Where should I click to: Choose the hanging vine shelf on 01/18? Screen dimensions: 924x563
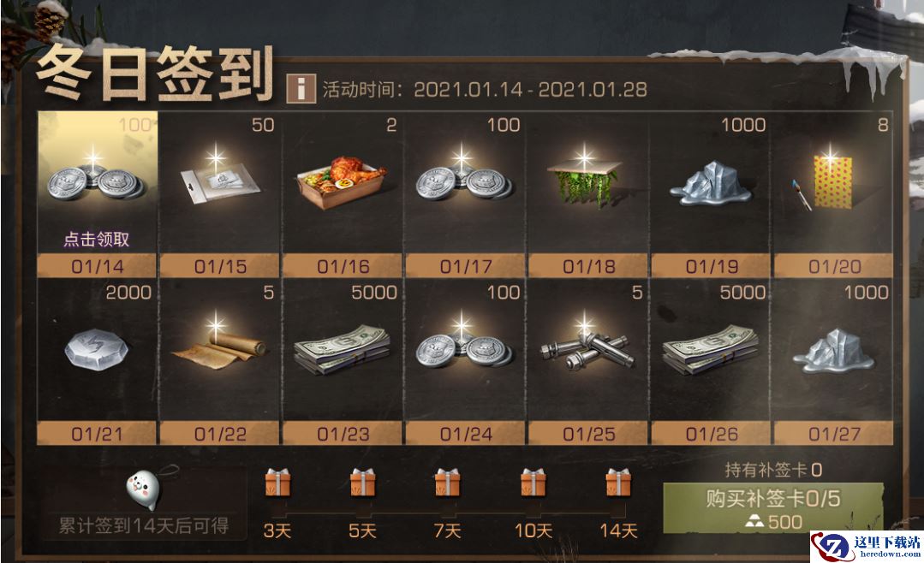point(588,194)
